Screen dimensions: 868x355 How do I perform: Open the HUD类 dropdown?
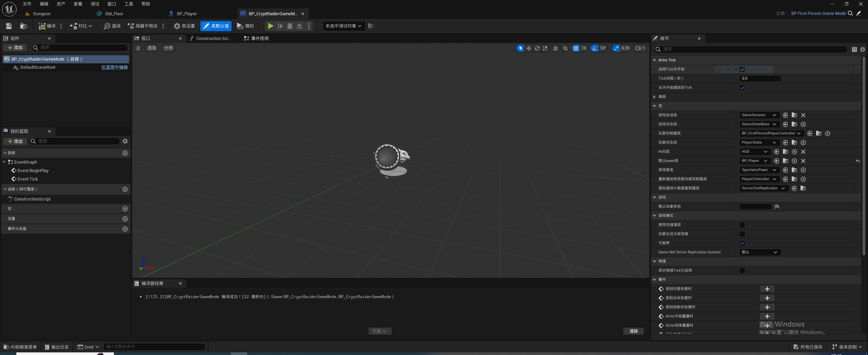click(755, 152)
